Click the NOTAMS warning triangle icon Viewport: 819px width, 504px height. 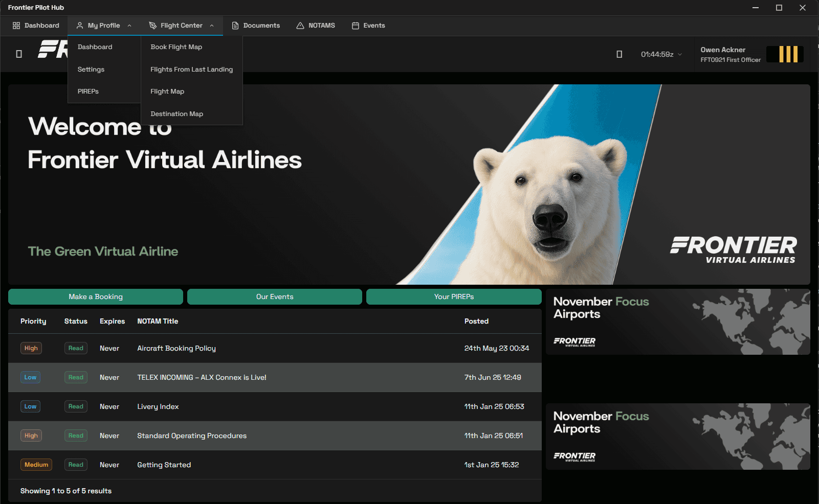click(300, 25)
